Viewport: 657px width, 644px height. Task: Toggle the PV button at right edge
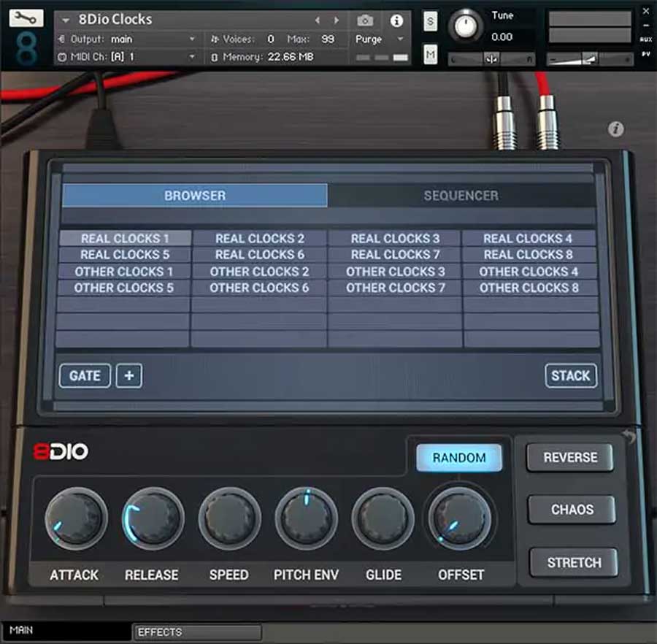point(646,54)
